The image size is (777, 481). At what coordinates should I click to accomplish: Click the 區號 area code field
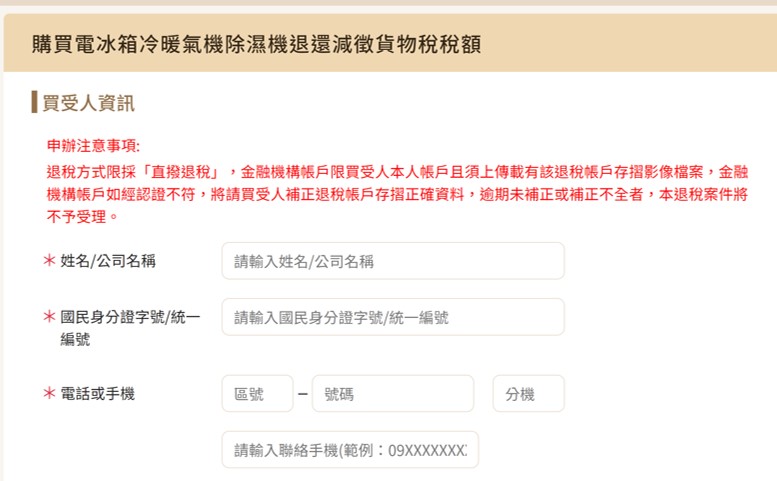click(x=257, y=394)
